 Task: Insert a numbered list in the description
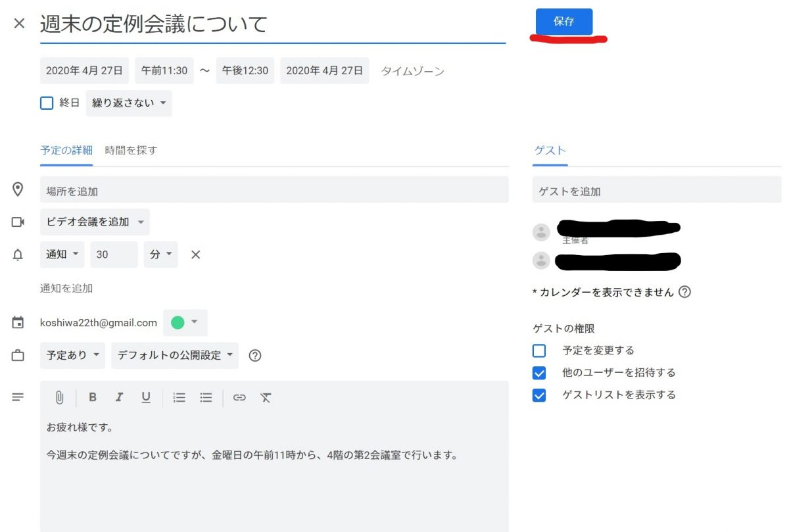[178, 397]
